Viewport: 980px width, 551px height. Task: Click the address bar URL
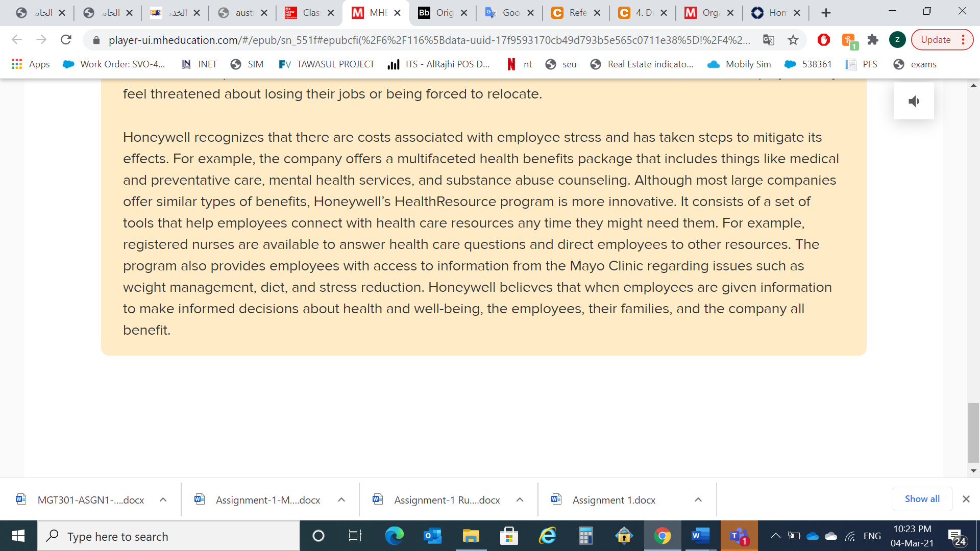429,40
